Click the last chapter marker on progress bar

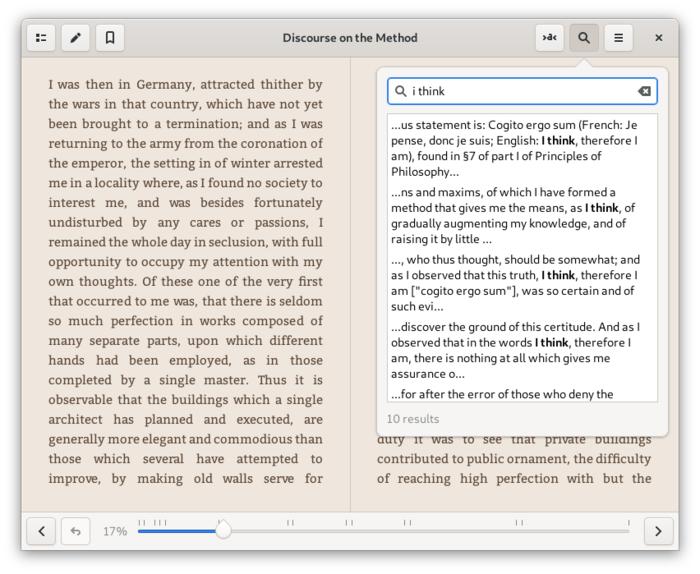click(629, 522)
